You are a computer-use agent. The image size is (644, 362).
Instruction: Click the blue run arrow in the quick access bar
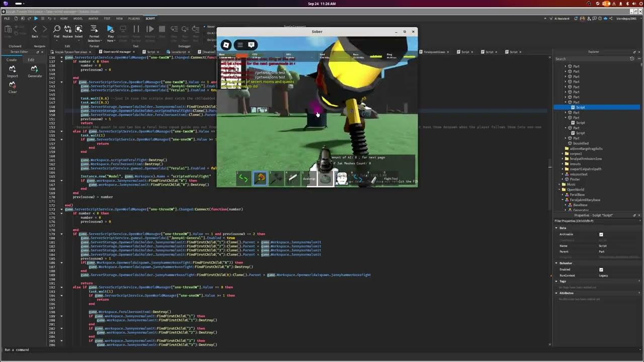tap(36, 19)
